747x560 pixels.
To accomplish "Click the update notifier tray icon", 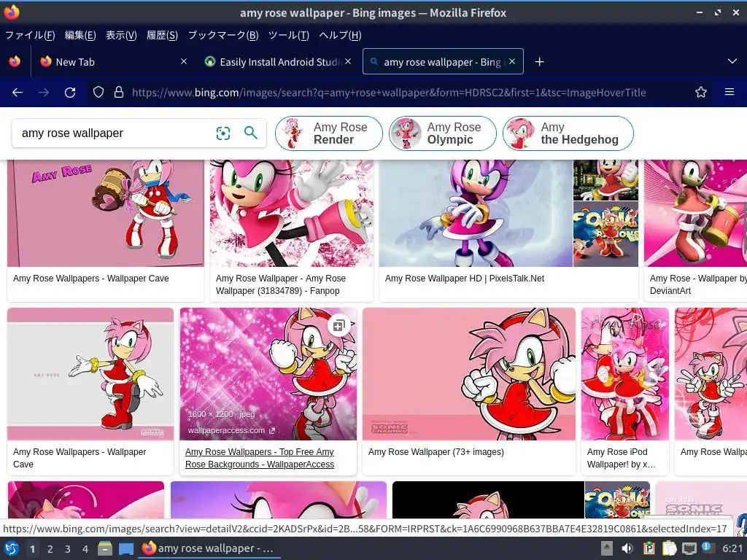I will [x=708, y=548].
